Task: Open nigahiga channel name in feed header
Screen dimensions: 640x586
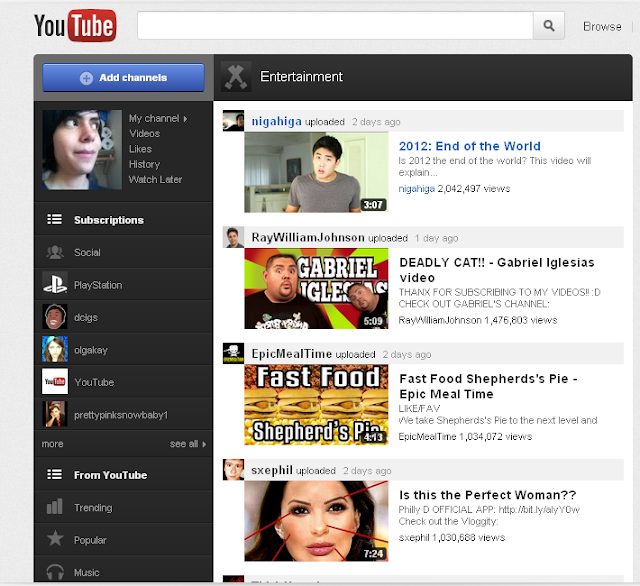Action: click(x=276, y=121)
